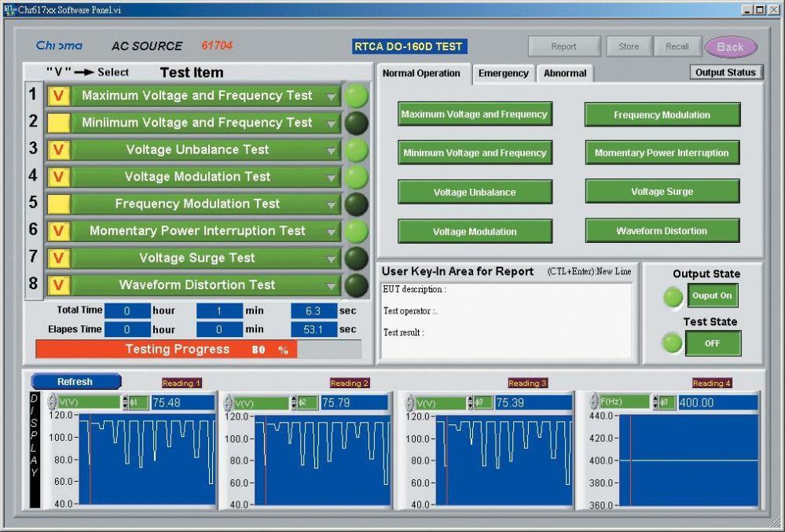
Task: Toggle the Ouput On button
Action: [x=713, y=296]
